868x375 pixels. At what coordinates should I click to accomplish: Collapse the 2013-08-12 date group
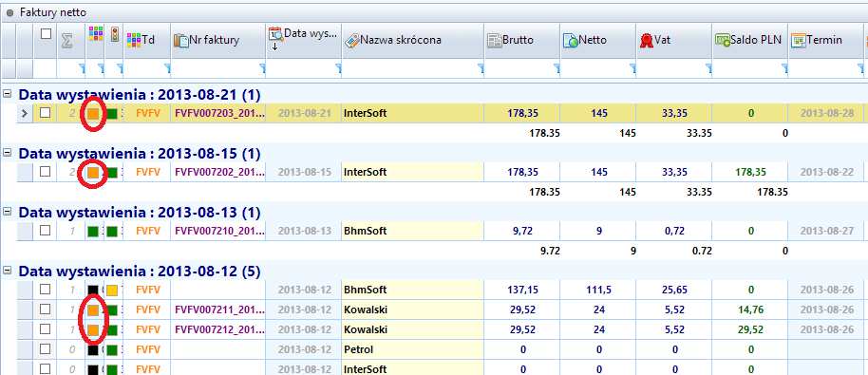click(x=8, y=271)
